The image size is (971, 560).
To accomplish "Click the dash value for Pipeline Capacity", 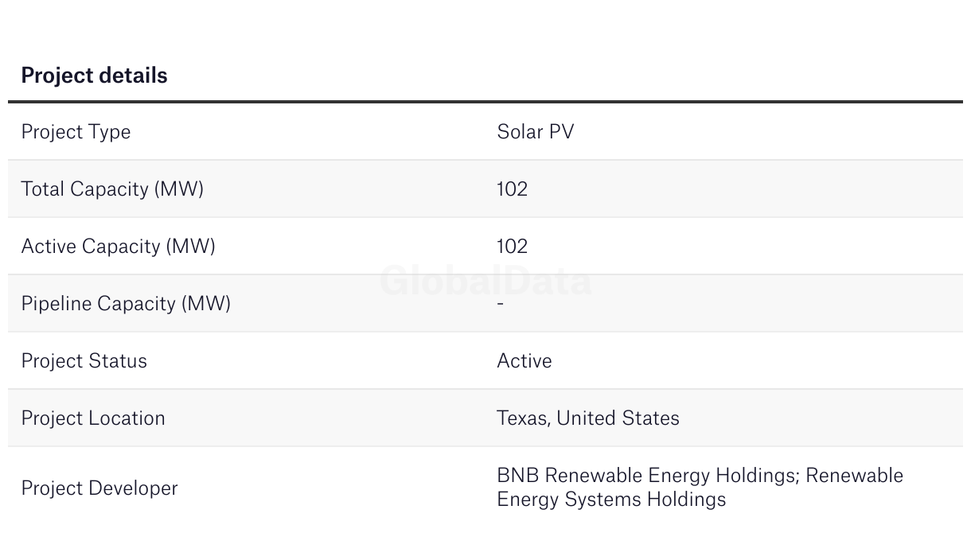I will coord(500,304).
